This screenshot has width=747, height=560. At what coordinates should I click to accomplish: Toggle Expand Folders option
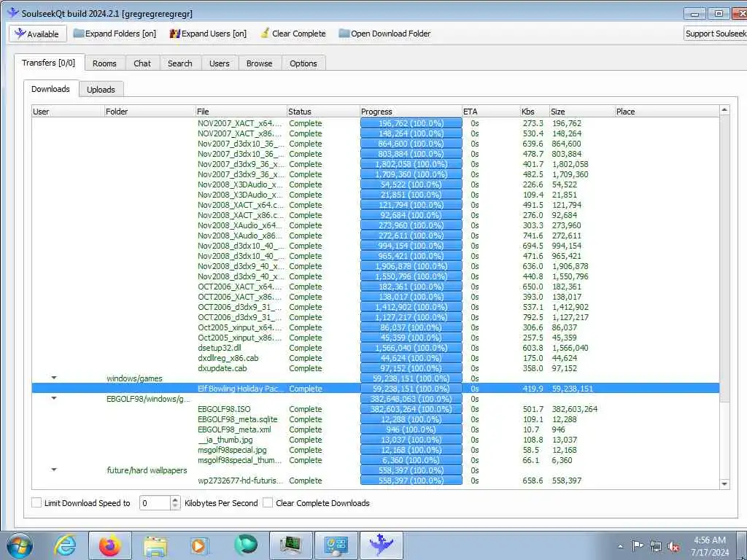115,34
